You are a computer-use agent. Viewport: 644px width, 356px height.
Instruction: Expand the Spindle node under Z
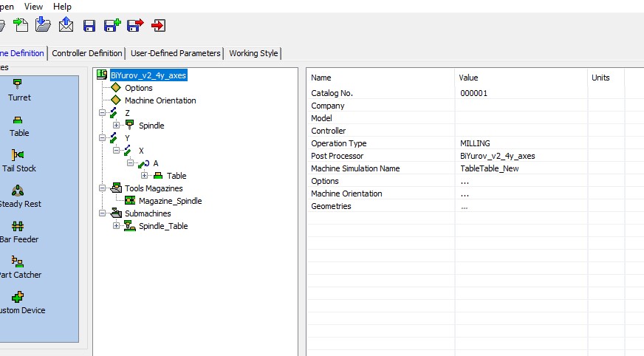(x=116, y=126)
